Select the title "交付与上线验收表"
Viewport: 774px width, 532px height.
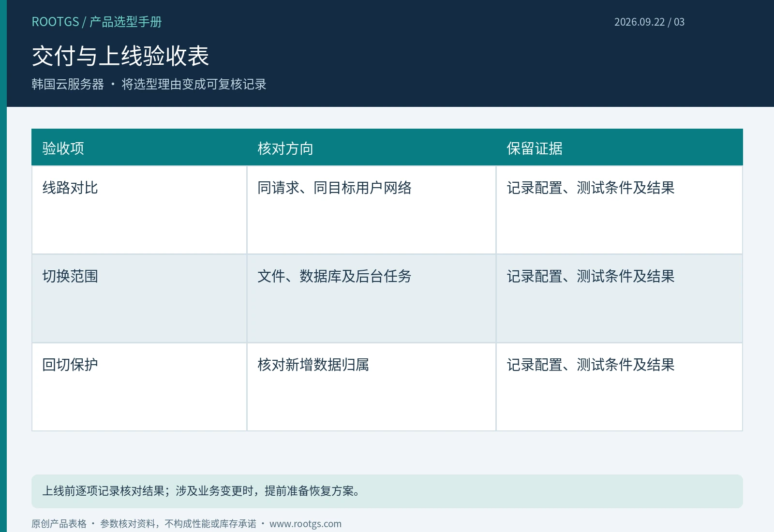tap(120, 56)
